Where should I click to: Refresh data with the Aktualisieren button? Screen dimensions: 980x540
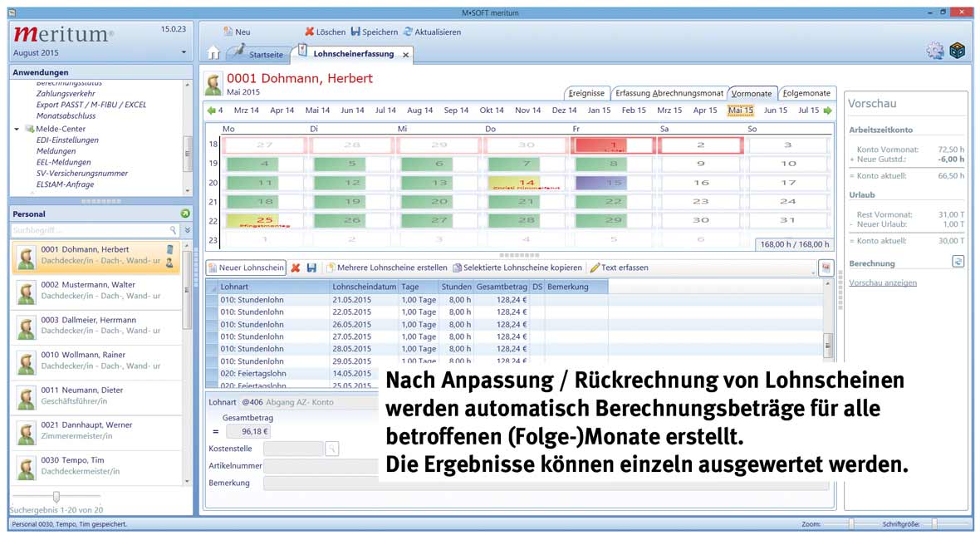tap(408, 32)
